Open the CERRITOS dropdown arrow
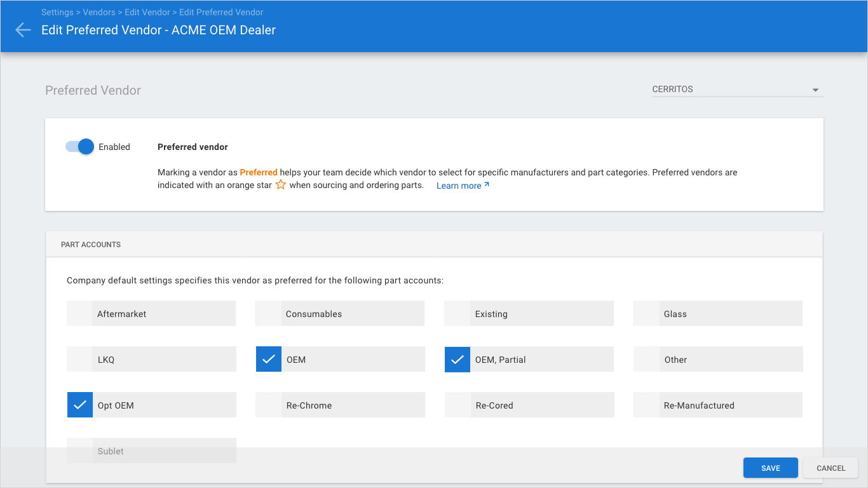Screen dimensions: 868x488 (x=815, y=90)
